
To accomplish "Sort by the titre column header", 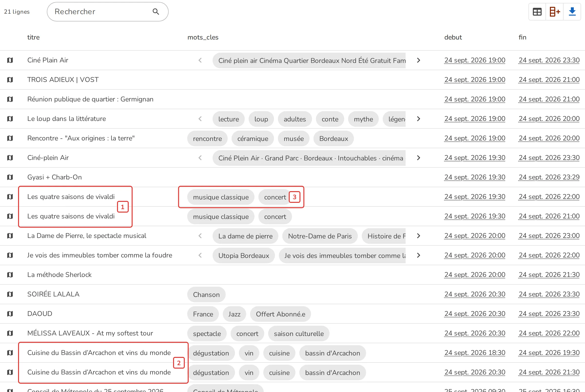I will 33,37.
